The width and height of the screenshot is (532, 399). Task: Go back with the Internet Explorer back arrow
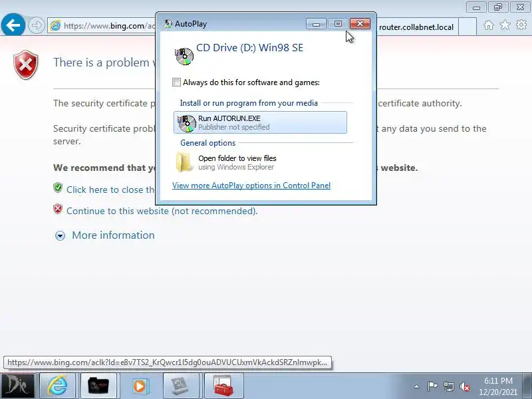13,25
